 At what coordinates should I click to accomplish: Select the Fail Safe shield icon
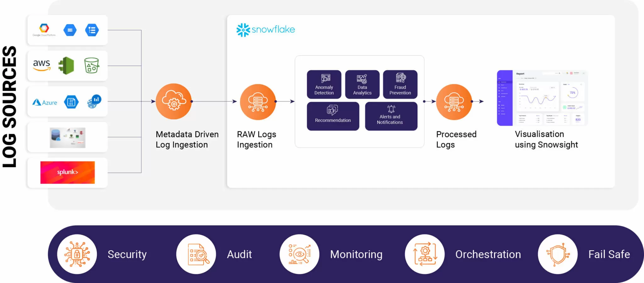click(558, 254)
